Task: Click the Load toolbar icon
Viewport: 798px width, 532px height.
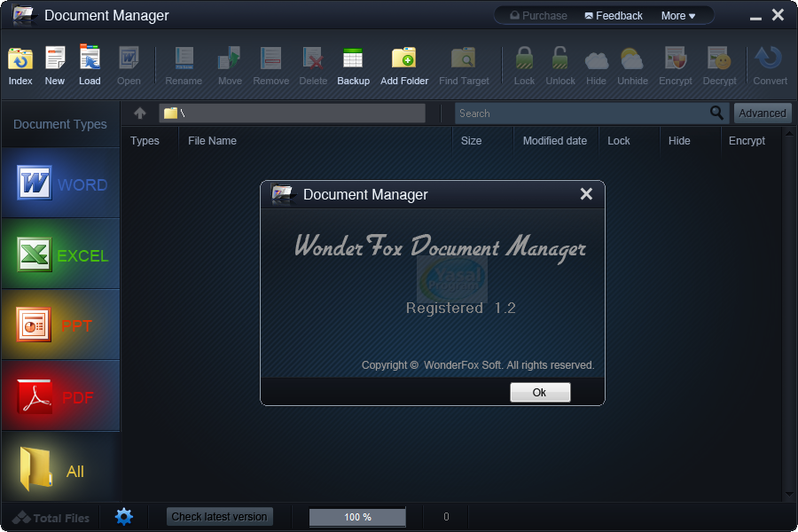Action: coord(90,65)
